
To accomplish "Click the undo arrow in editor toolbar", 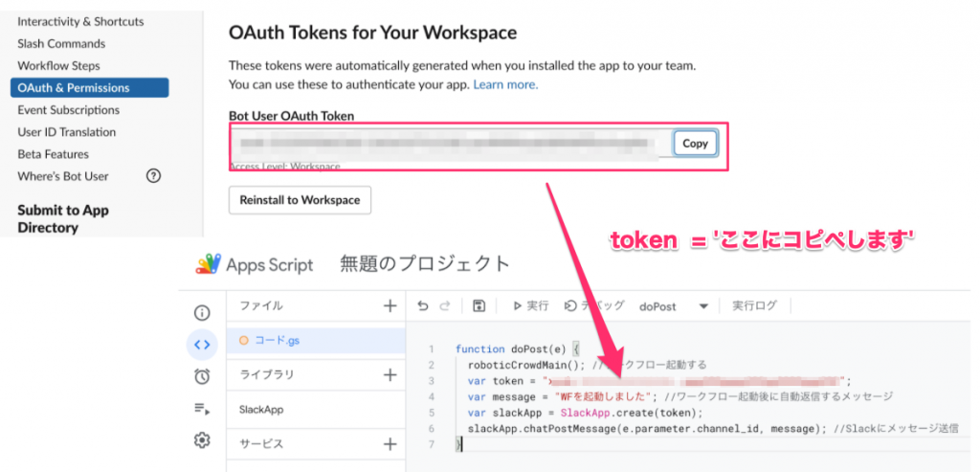I will 423,305.
